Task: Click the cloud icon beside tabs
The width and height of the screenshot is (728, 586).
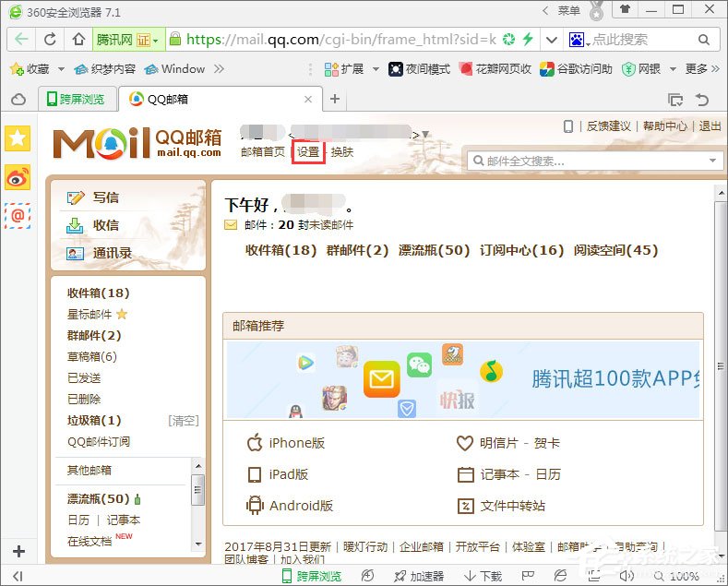Action: (18, 100)
